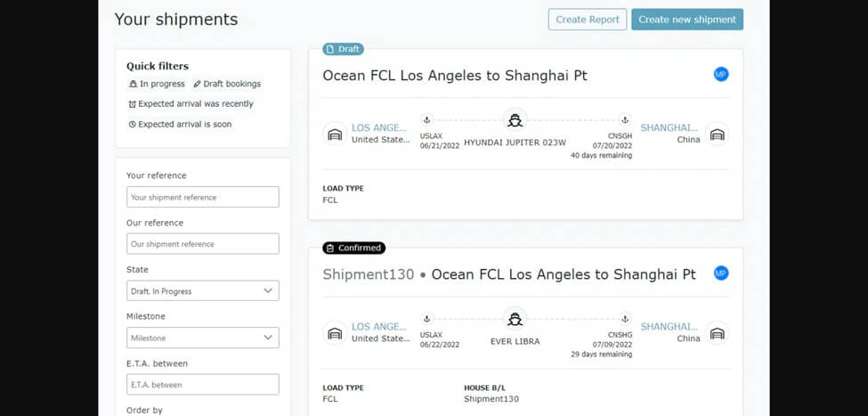The width and height of the screenshot is (868, 416).
Task: Click the anchor icon above USLAX 06/21/2022
Action: click(426, 120)
